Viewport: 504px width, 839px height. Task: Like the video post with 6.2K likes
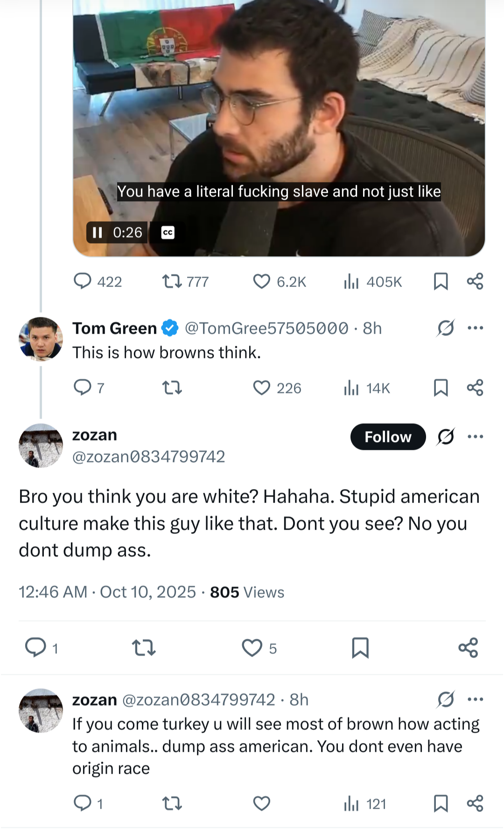[279, 282]
